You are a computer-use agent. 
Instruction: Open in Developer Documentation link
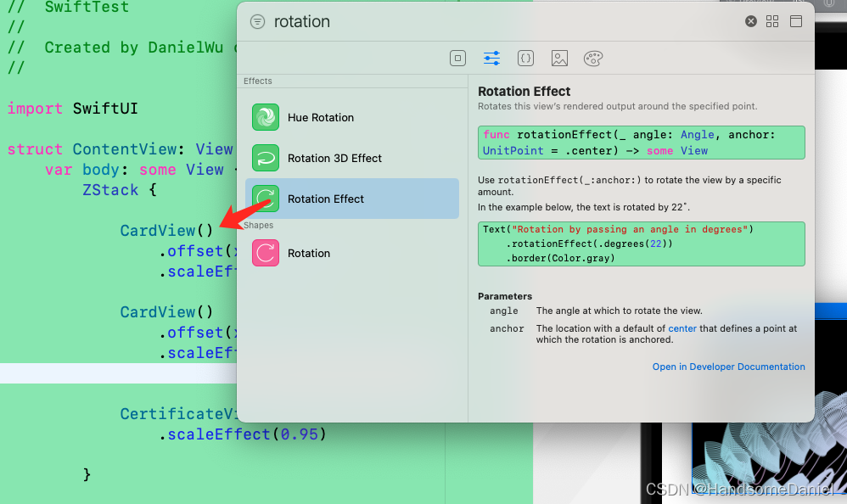point(728,367)
